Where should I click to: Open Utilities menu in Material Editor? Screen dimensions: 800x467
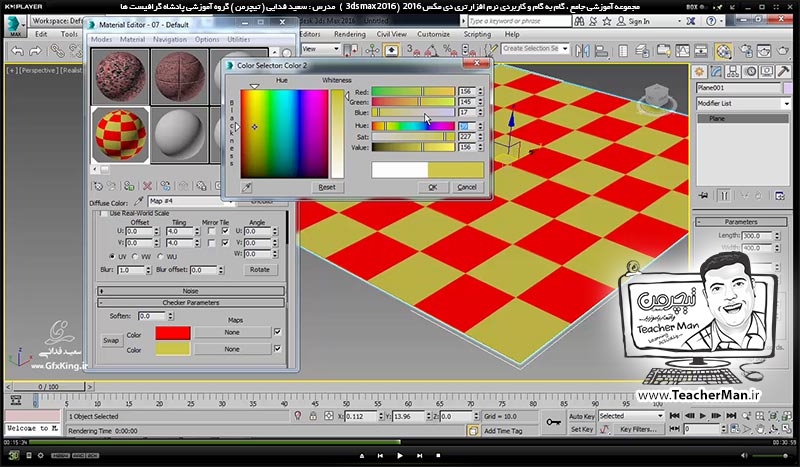click(239, 39)
